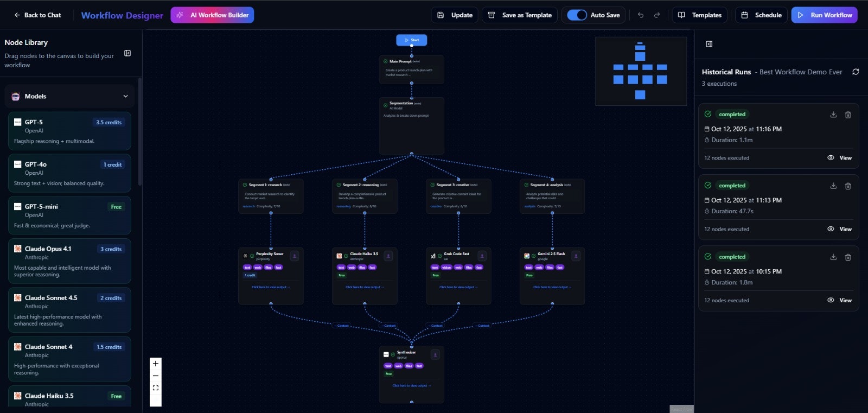
Task: Delete the 11:16 PM run
Action: (x=848, y=115)
